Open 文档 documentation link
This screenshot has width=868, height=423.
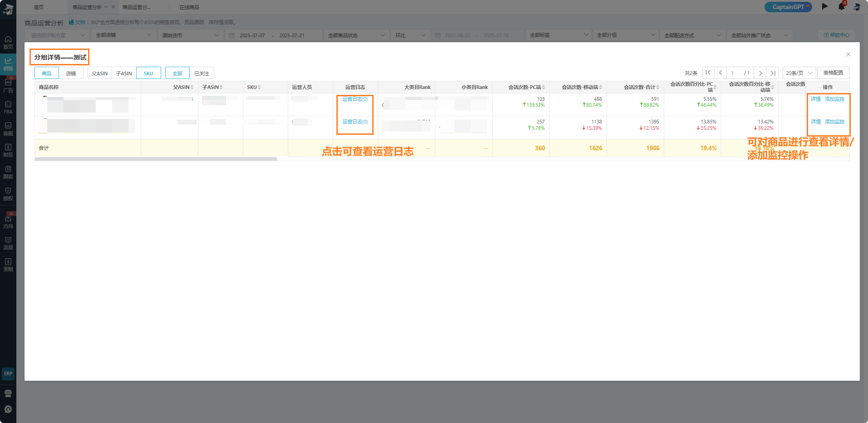pyautogui.click(x=77, y=22)
